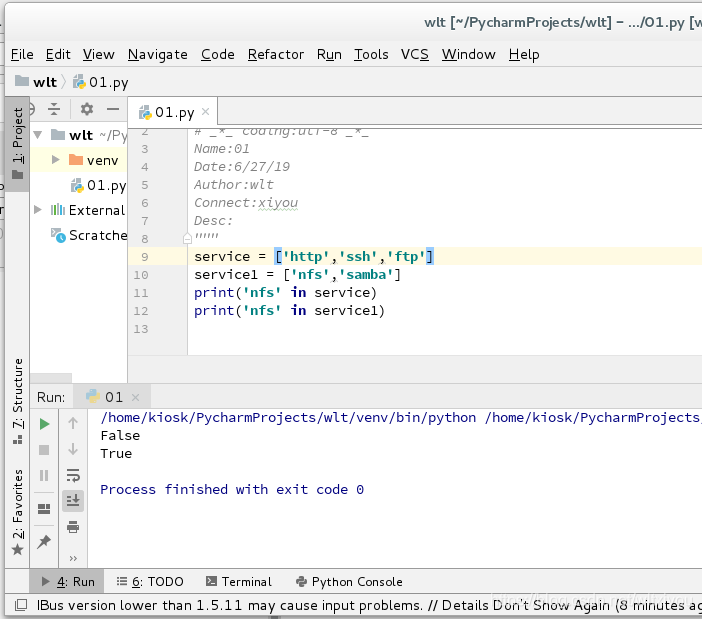The height and width of the screenshot is (619, 702).
Task: Open the 6: TODO tool window
Action: click(x=150, y=581)
